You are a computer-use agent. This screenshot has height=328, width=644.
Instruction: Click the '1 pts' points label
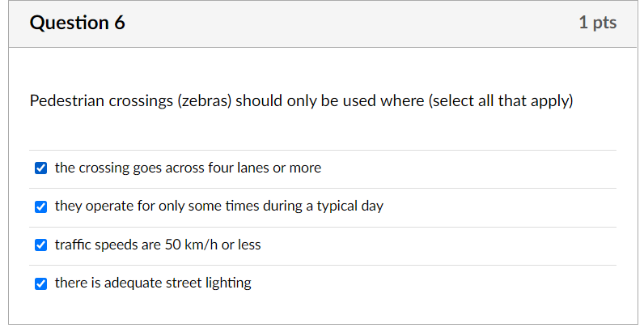[x=597, y=23]
